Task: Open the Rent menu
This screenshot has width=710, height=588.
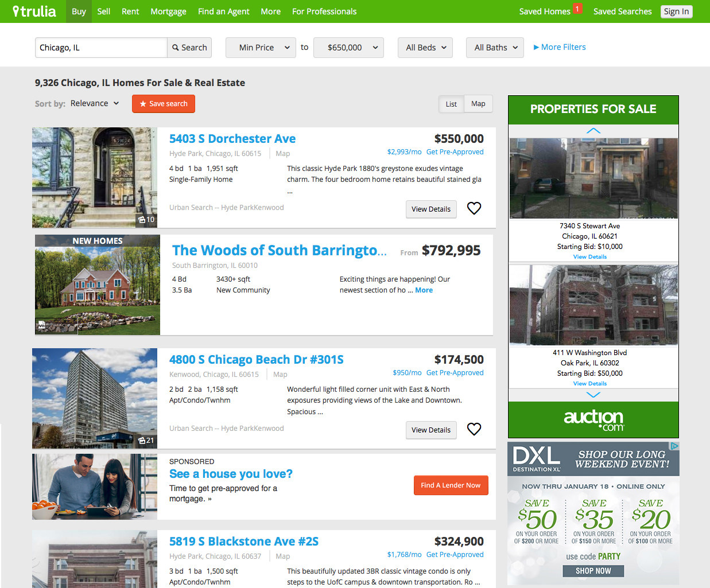Action: [x=130, y=11]
